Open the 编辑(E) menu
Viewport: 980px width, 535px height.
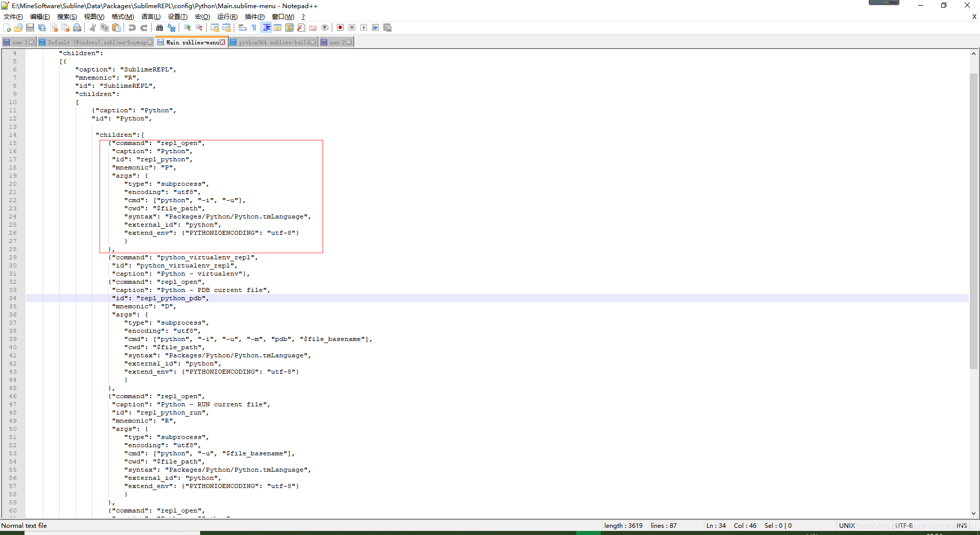(40, 17)
